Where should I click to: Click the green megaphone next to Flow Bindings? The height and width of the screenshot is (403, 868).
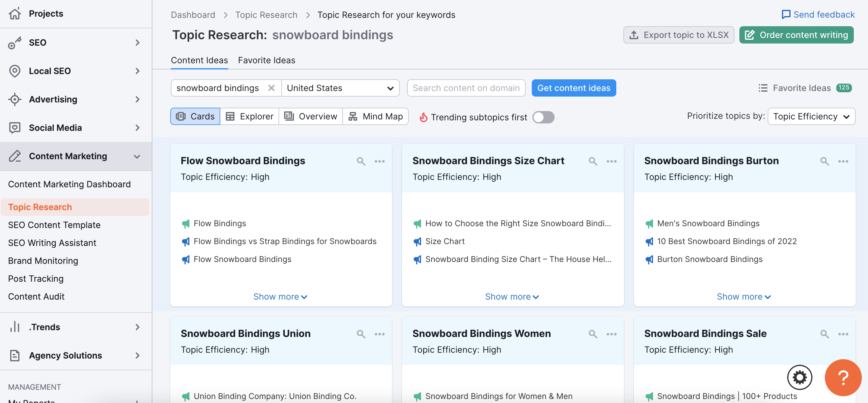[186, 223]
